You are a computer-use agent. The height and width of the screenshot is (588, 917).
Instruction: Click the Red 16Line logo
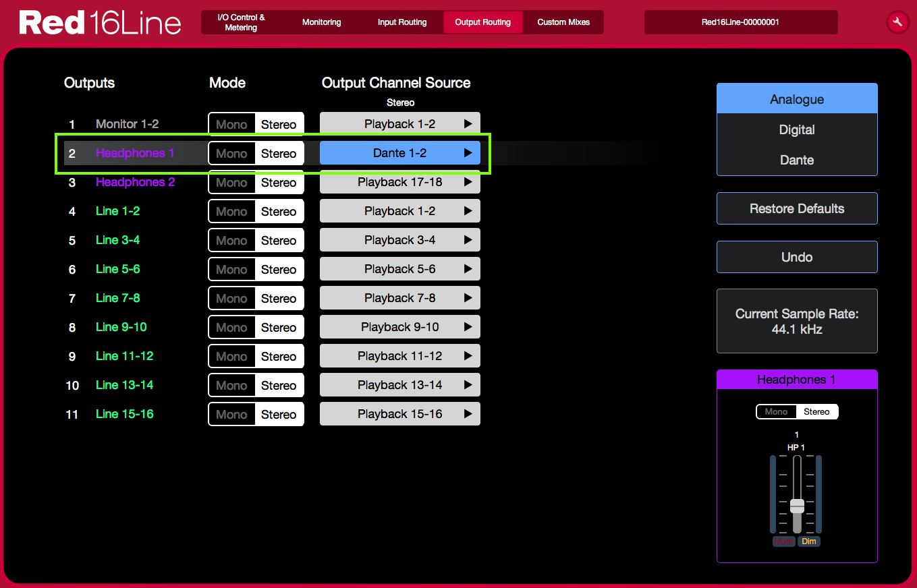(x=100, y=23)
